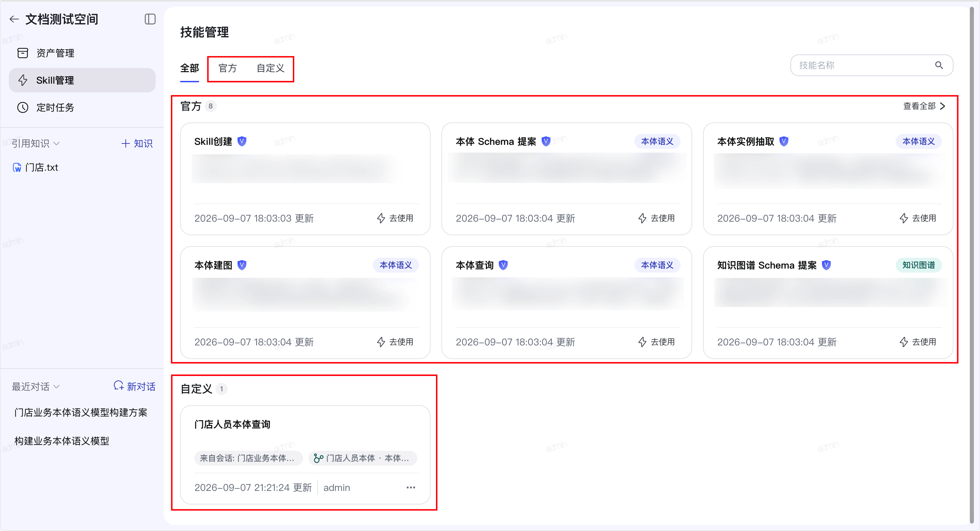The height and width of the screenshot is (531, 980).
Task: Open the 门店人员本体查询 custom skill card
Action: pyautogui.click(x=305, y=455)
